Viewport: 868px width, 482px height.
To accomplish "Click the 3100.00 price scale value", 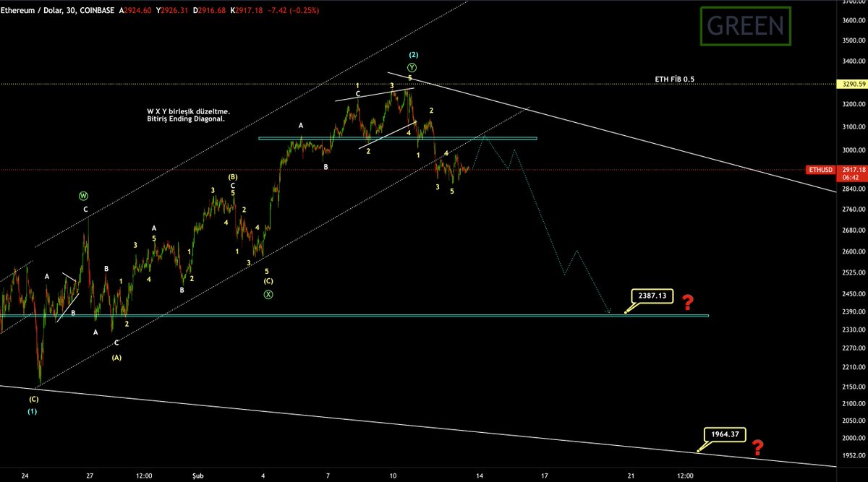I will [x=852, y=127].
